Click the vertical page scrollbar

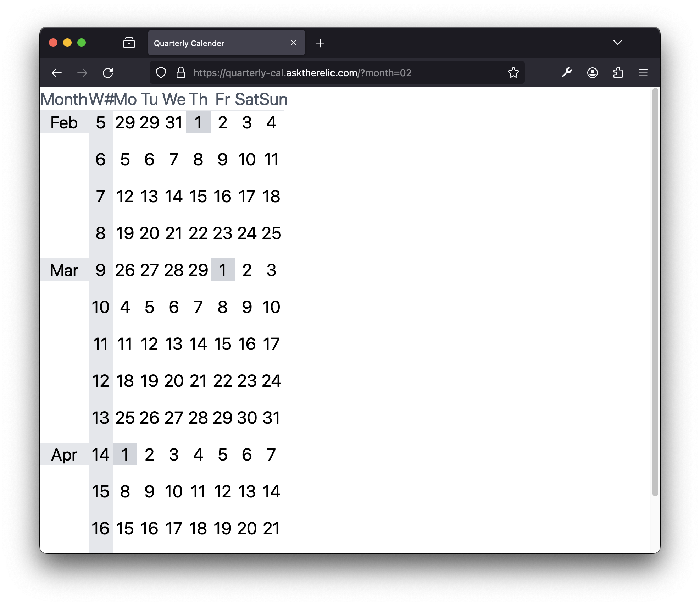pos(655,291)
